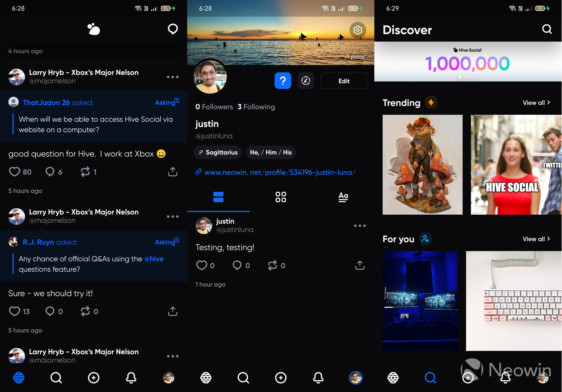Open the Hive Social meme trending image

click(516, 165)
